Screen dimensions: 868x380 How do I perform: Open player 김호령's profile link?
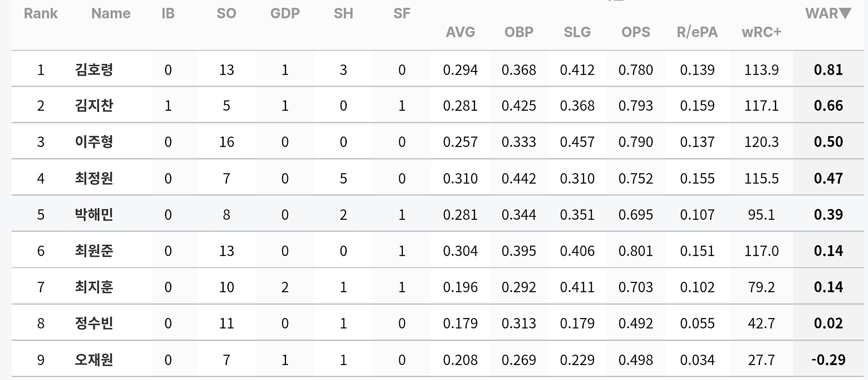94,70
